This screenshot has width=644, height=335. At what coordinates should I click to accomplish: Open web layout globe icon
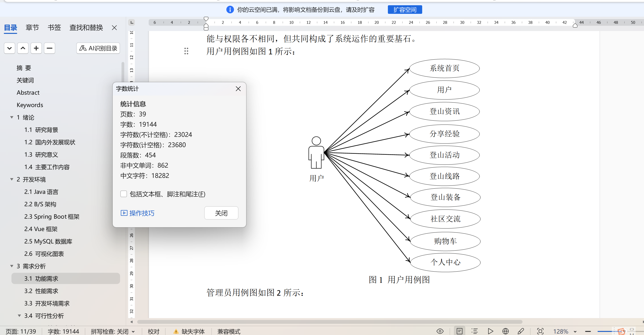[x=505, y=331]
